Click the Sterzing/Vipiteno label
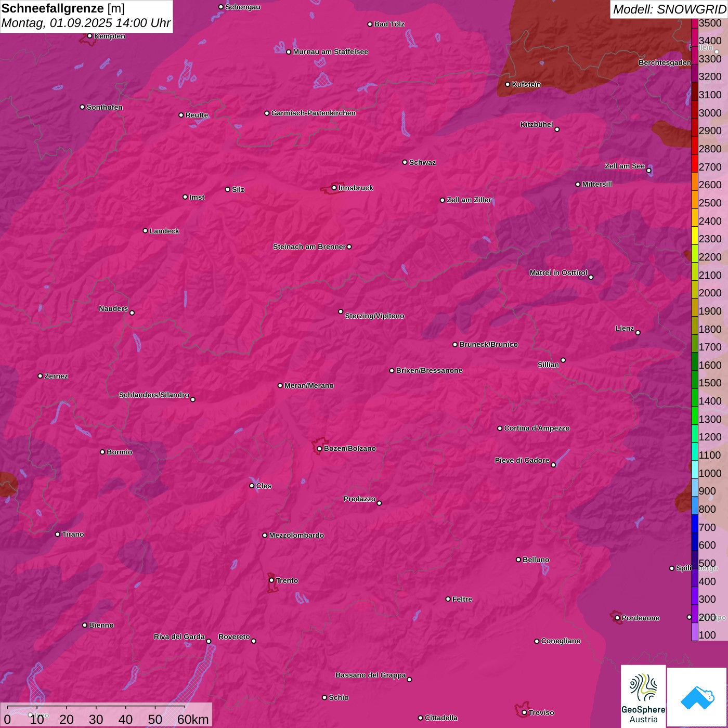Screen dimensions: 728x728 [374, 316]
